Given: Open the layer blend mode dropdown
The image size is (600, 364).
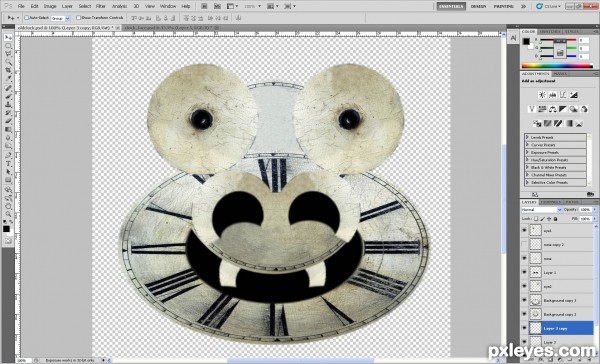Looking at the screenshot, I should [541, 210].
